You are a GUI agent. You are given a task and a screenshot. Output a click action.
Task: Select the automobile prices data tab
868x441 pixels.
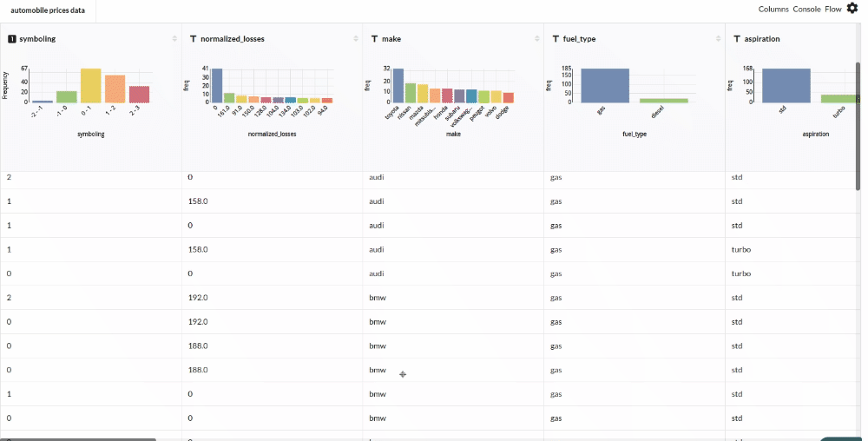pos(48,10)
